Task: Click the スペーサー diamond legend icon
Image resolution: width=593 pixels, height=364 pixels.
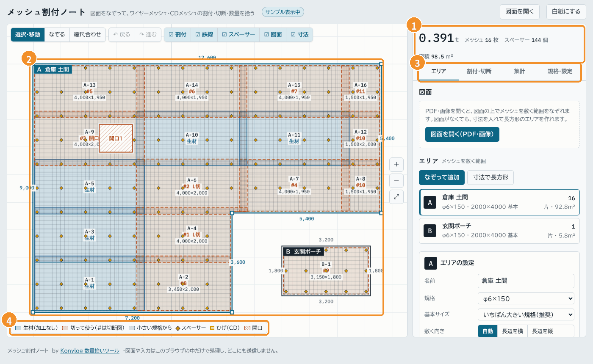Action: (x=178, y=328)
